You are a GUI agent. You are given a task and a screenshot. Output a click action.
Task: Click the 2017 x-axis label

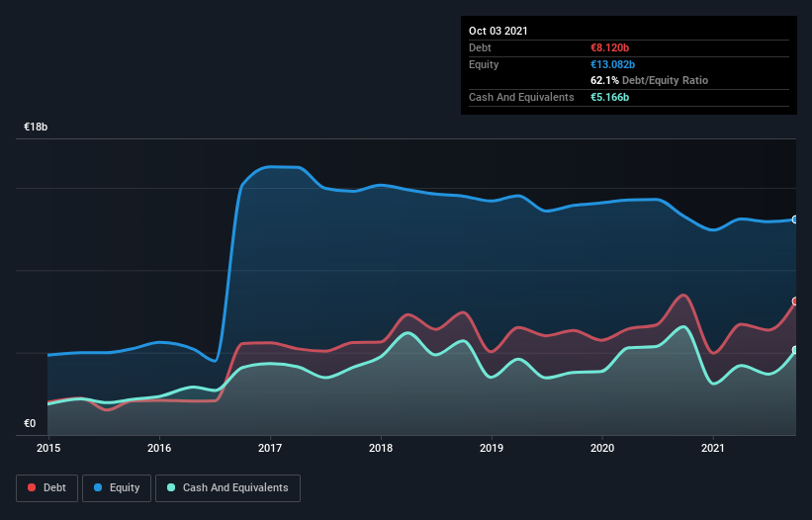pos(270,448)
